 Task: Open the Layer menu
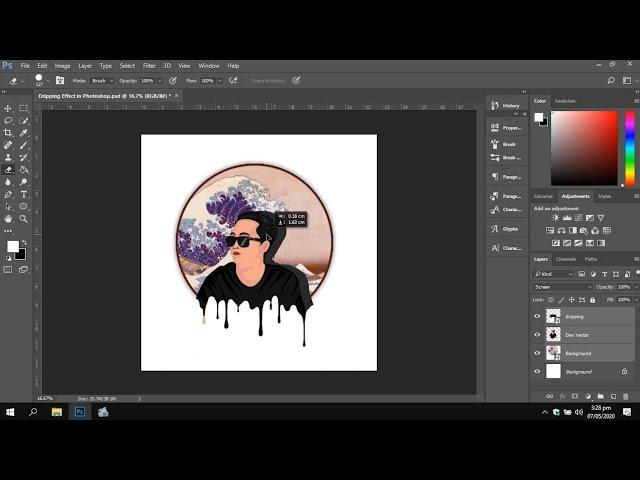85,66
